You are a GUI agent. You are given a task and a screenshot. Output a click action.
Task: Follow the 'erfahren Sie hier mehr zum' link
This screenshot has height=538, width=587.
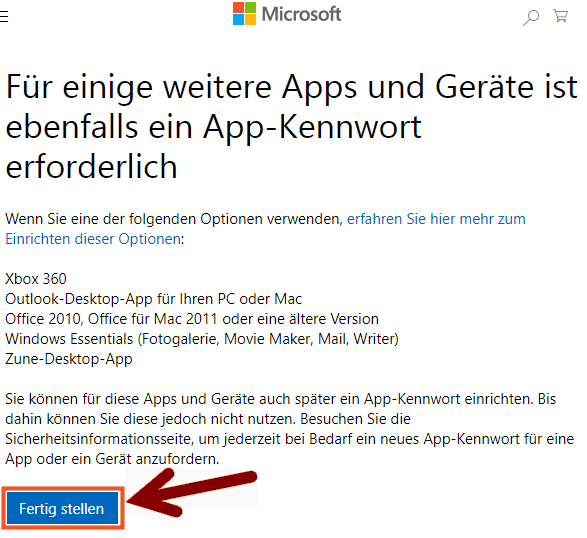coord(437,219)
